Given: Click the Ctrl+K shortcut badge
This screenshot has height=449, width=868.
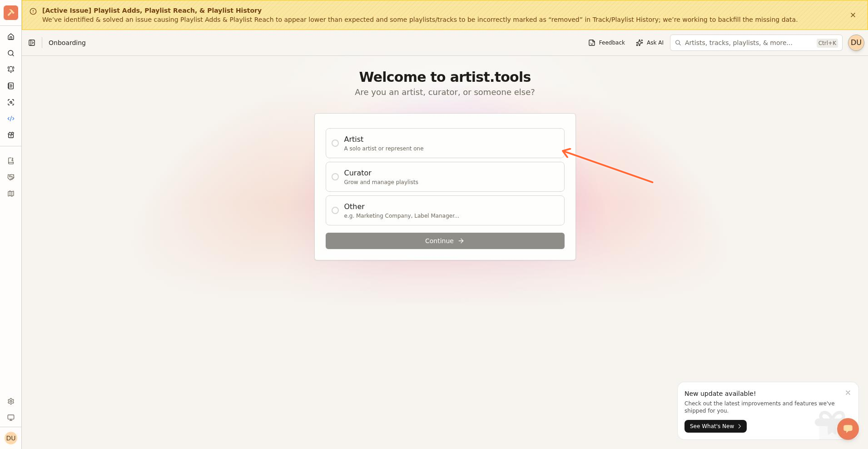Looking at the screenshot, I should click(827, 43).
